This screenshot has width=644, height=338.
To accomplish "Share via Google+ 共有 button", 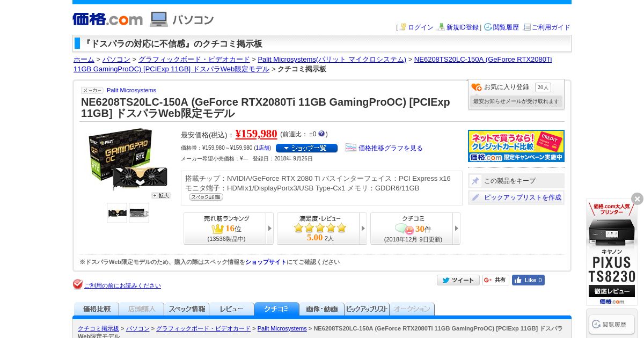I will point(496,280).
